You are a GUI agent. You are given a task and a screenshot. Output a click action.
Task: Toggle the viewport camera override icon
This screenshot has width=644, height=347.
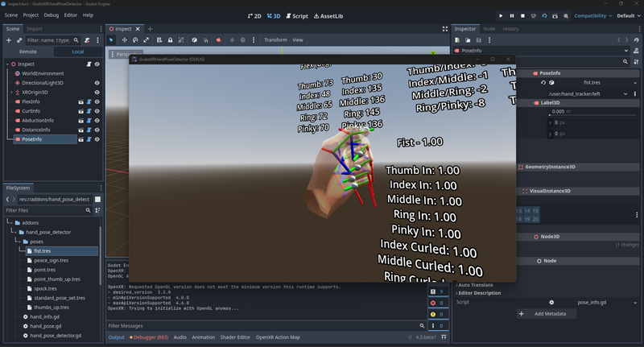[218, 39]
